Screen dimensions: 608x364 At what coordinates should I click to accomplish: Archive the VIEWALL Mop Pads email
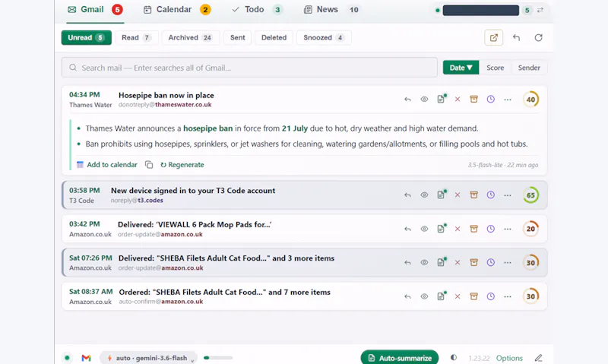[473, 229]
